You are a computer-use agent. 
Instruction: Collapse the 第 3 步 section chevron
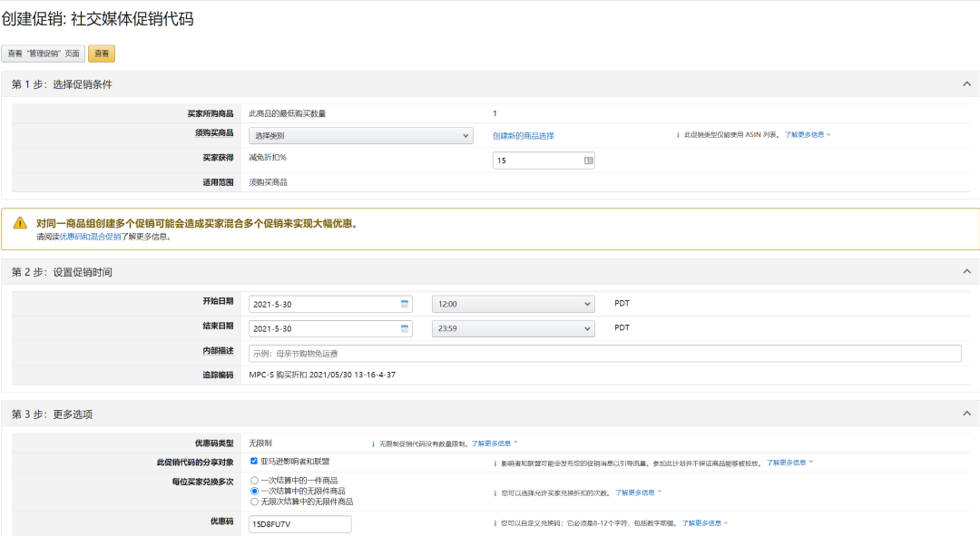(966, 414)
